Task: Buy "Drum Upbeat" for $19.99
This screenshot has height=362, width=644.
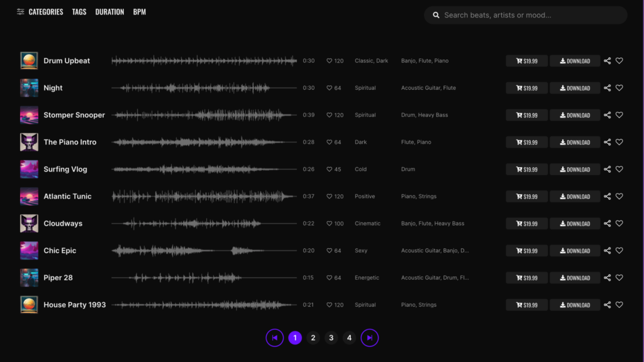Action: [526, 60]
